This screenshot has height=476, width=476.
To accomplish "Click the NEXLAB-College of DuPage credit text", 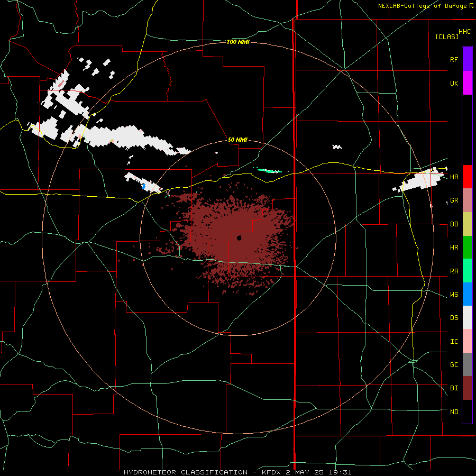I will pos(422,6).
